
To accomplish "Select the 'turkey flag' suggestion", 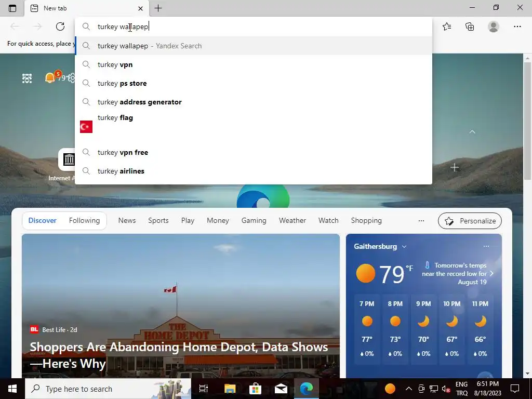I will (x=254, y=127).
